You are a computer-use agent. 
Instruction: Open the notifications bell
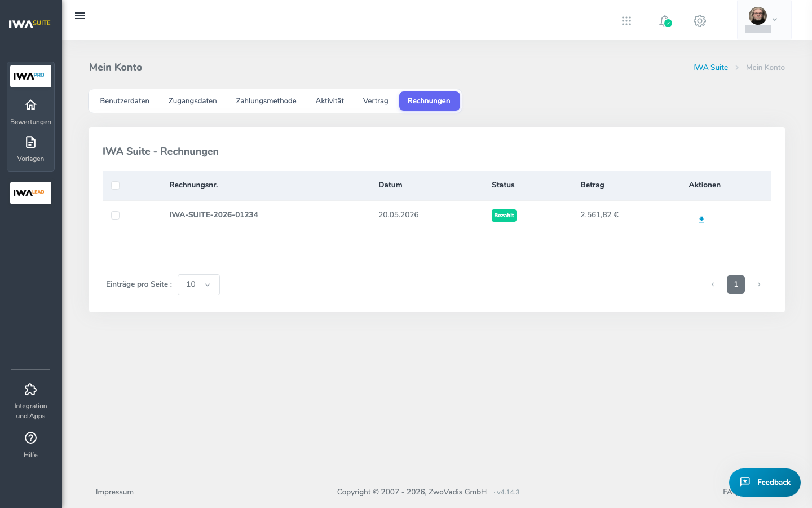[x=665, y=21]
